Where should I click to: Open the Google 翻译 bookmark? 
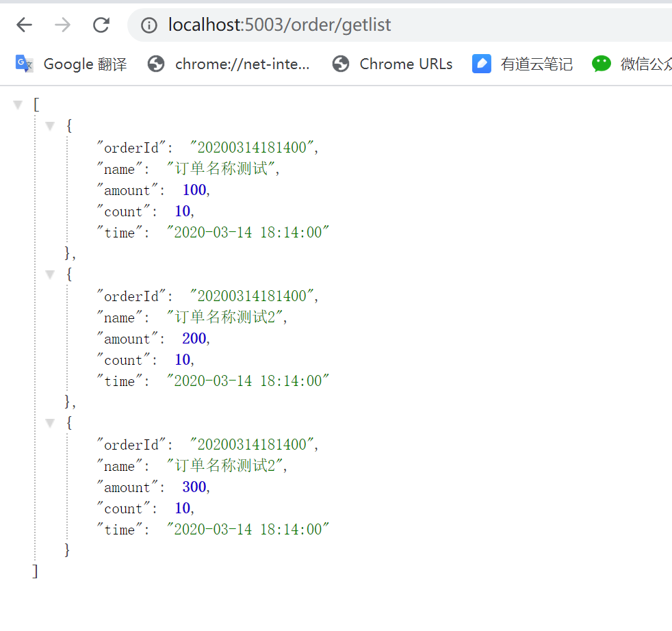pyautogui.click(x=84, y=64)
